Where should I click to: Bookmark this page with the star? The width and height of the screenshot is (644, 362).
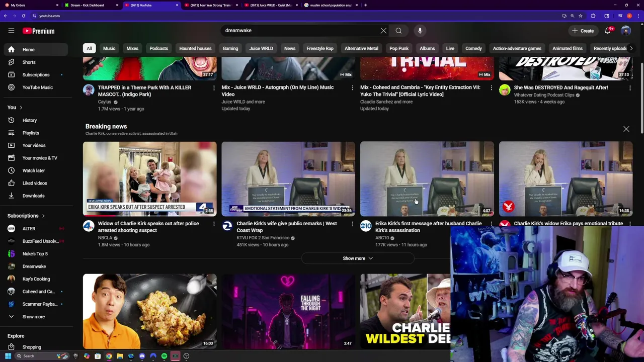pos(581,16)
